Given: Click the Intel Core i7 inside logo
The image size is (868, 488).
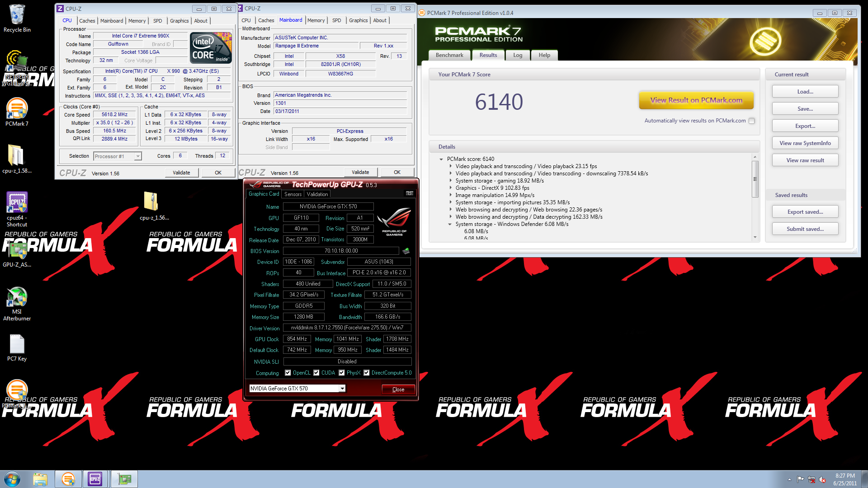Looking at the screenshot, I should pyautogui.click(x=211, y=47).
